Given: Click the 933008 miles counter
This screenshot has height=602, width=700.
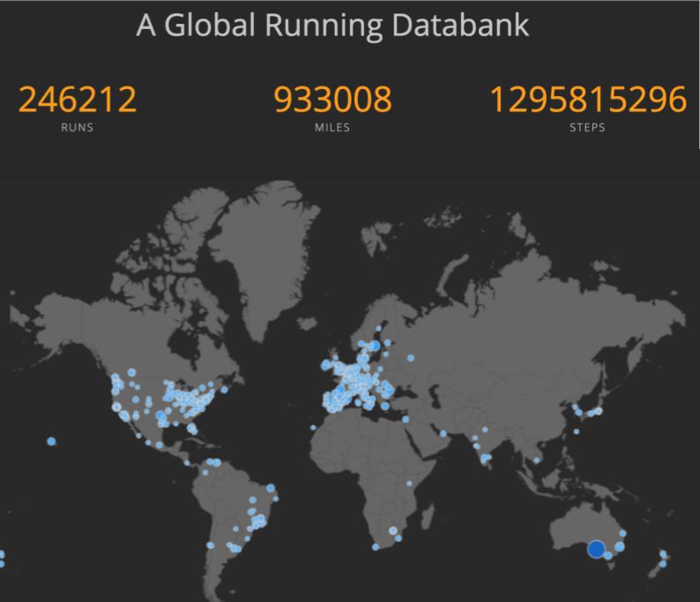Looking at the screenshot, I should tap(332, 100).
